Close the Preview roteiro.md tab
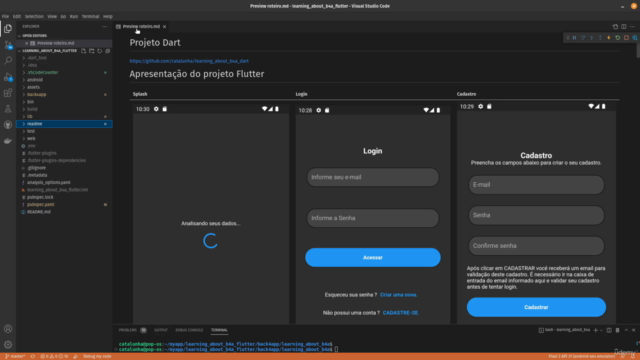The height and width of the screenshot is (360, 640). pos(164,27)
